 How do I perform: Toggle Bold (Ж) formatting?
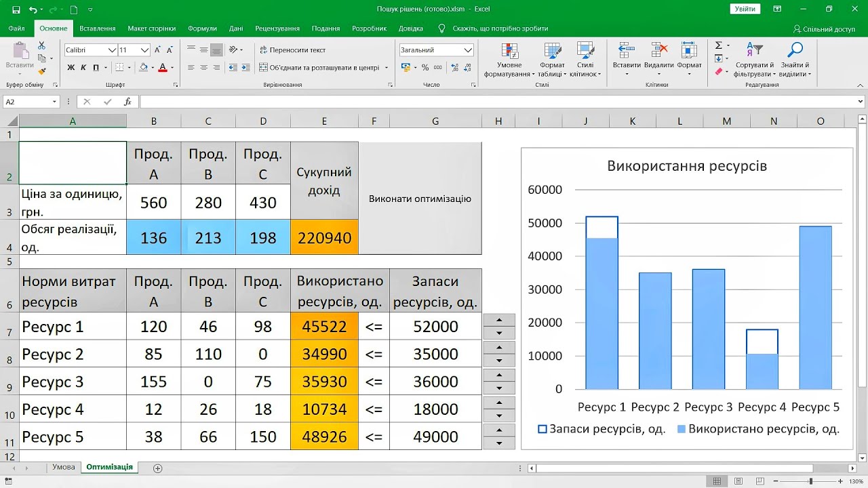(71, 68)
